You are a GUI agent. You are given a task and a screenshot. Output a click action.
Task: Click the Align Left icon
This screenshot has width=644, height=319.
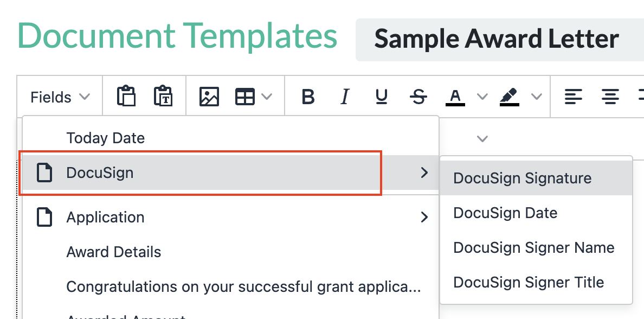point(574,96)
